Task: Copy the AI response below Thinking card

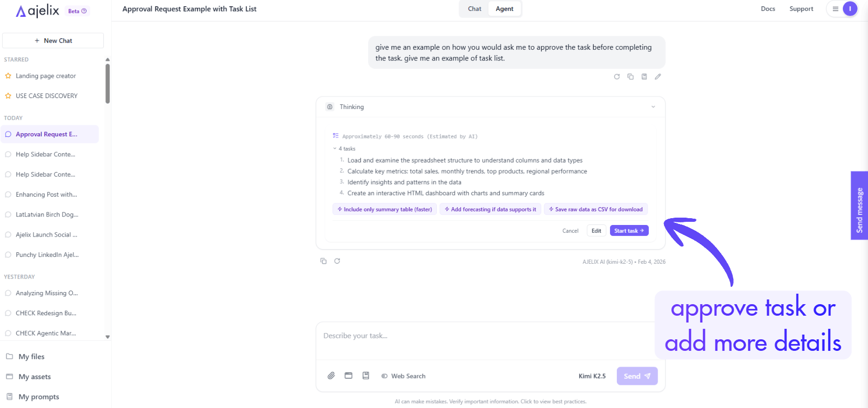Action: [324, 261]
